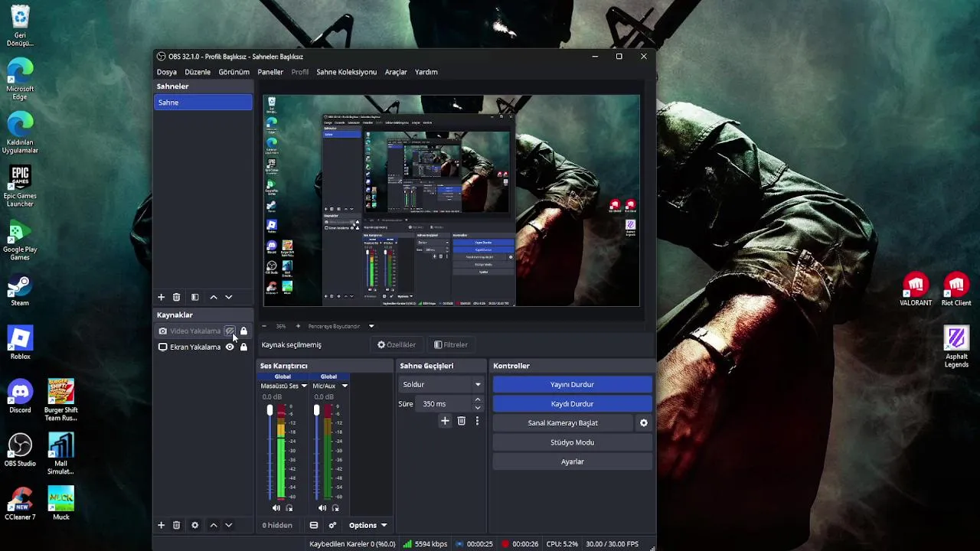This screenshot has width=980, height=551.
Task: Delete source with Kaynaklar trash icon
Action: pyautogui.click(x=176, y=525)
